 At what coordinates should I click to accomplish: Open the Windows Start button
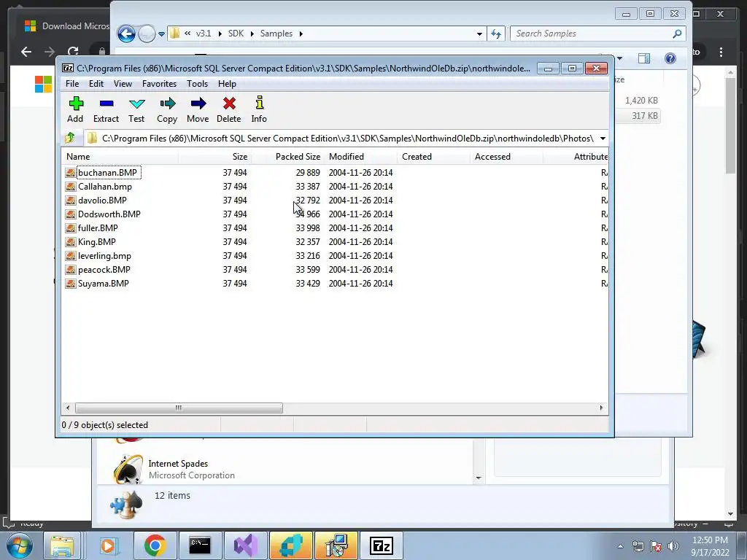point(20,545)
